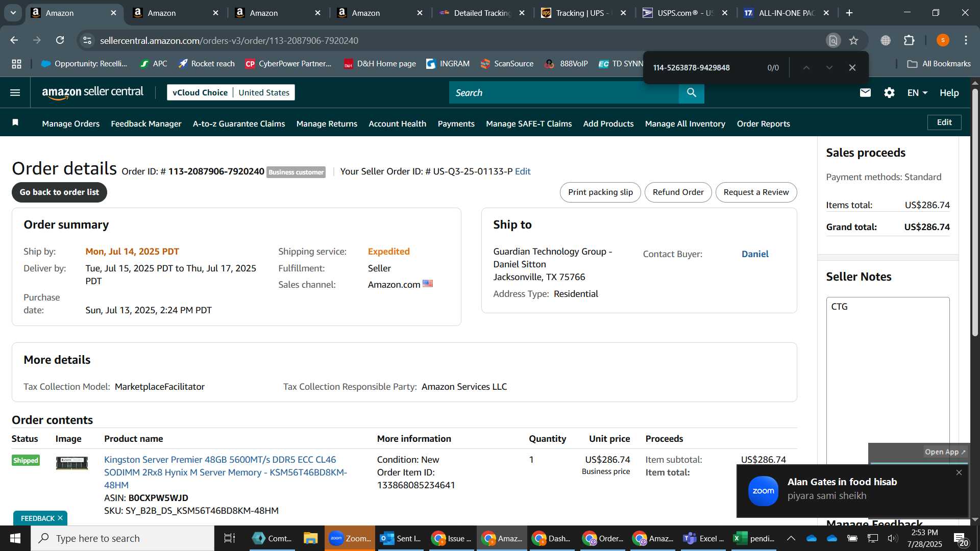Open A-to-z Guarantee Claims
Screen dimensions: 980x551
[x=239, y=123]
